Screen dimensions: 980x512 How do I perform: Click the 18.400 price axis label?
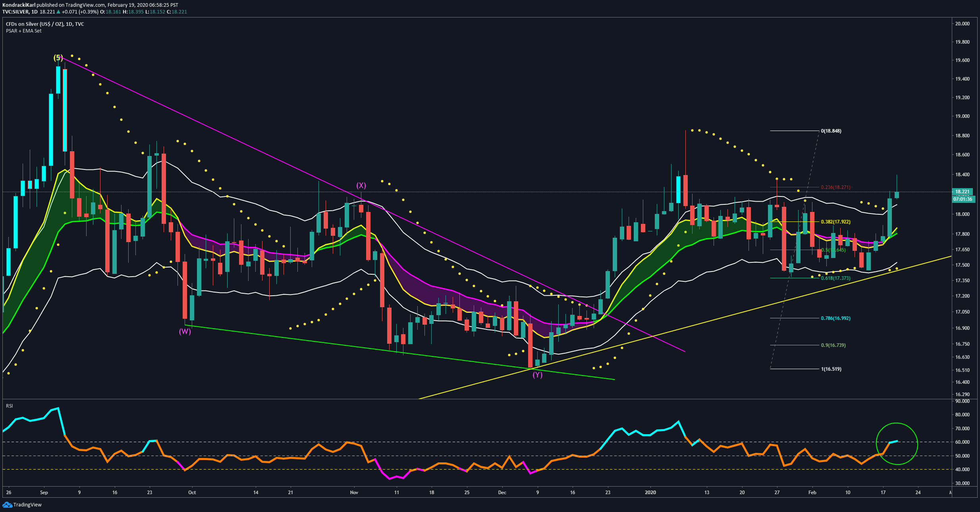[963, 175]
